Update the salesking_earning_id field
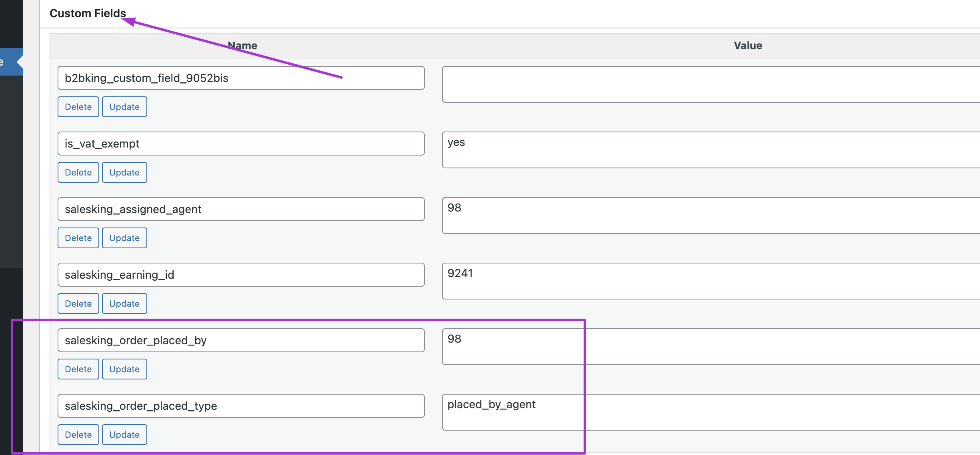 tap(124, 303)
